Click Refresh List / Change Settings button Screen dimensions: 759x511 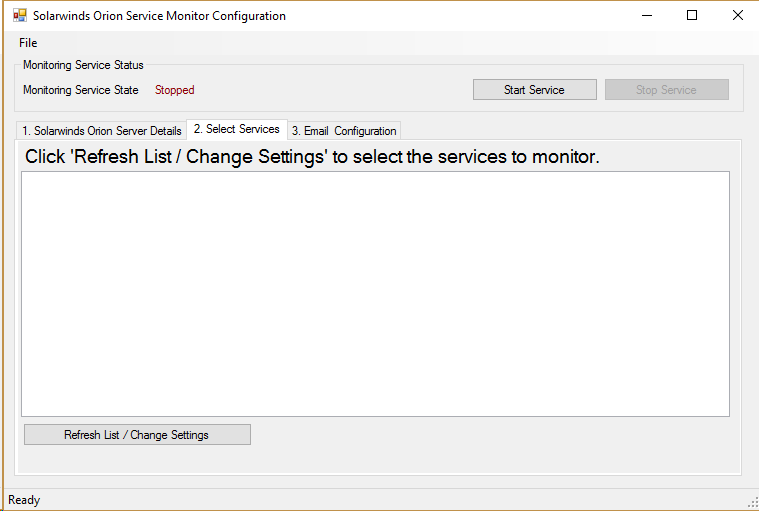[137, 435]
